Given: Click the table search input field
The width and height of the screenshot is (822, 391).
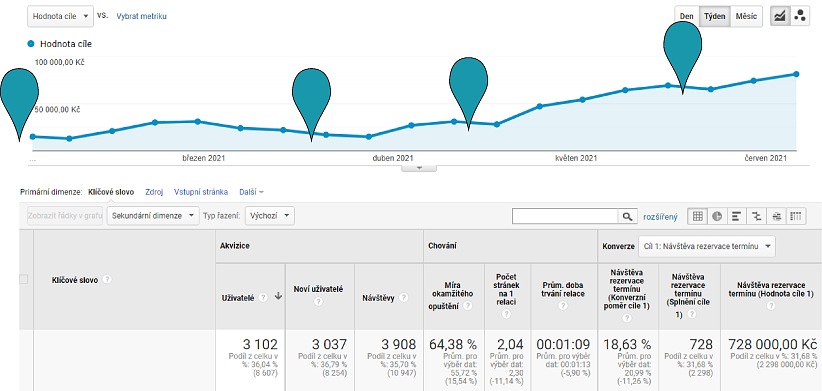Looking at the screenshot, I should tap(566, 216).
